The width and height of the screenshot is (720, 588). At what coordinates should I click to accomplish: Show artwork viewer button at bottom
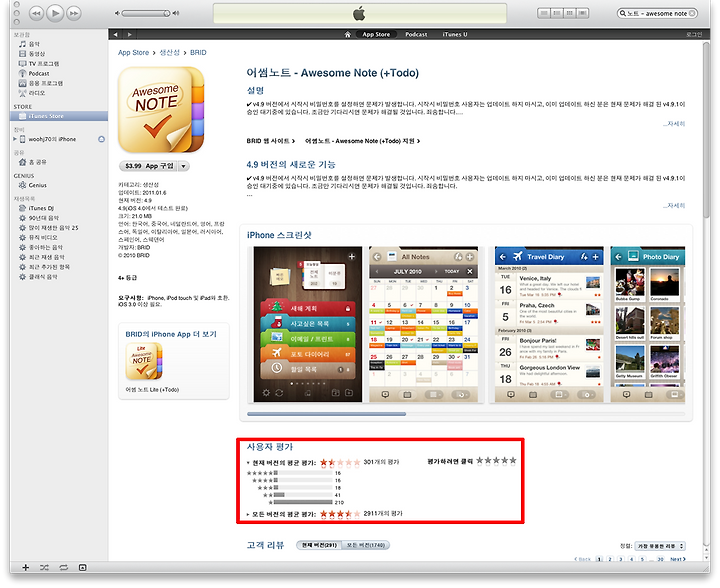pyautogui.click(x=83, y=568)
